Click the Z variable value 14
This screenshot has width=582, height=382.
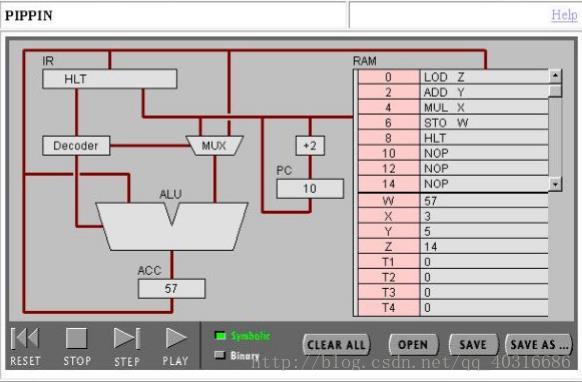tap(484, 246)
